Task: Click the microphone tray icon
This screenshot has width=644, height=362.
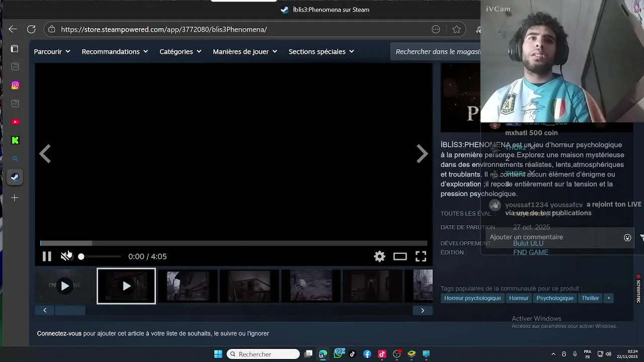Action: pos(575,354)
